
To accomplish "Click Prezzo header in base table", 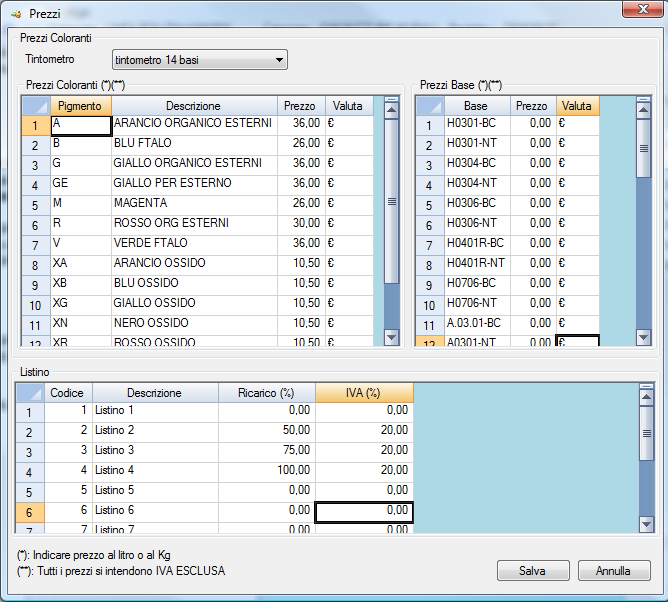I will point(533,106).
